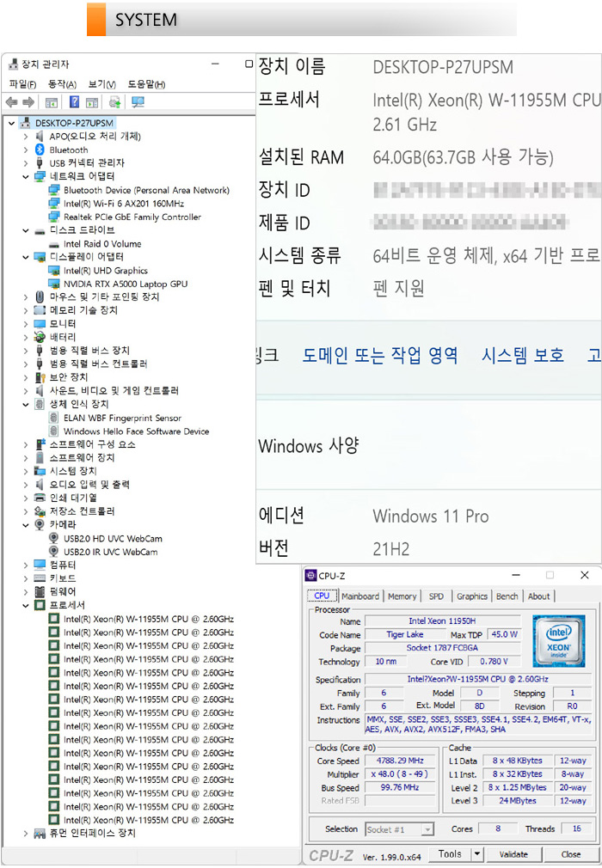Select Bluetooth Device (Personal Area Network) row
602x868 pixels.
(146, 190)
